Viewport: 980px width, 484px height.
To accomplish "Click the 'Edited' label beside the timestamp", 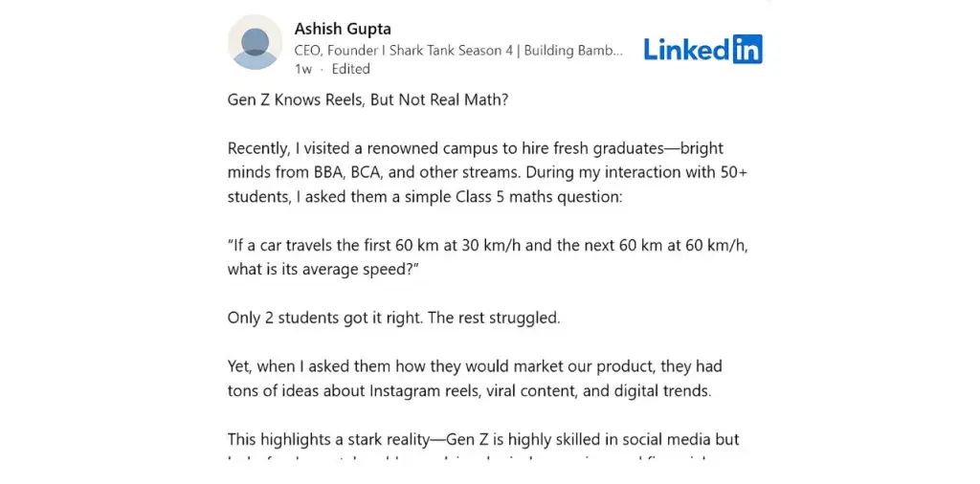I will pos(350,69).
